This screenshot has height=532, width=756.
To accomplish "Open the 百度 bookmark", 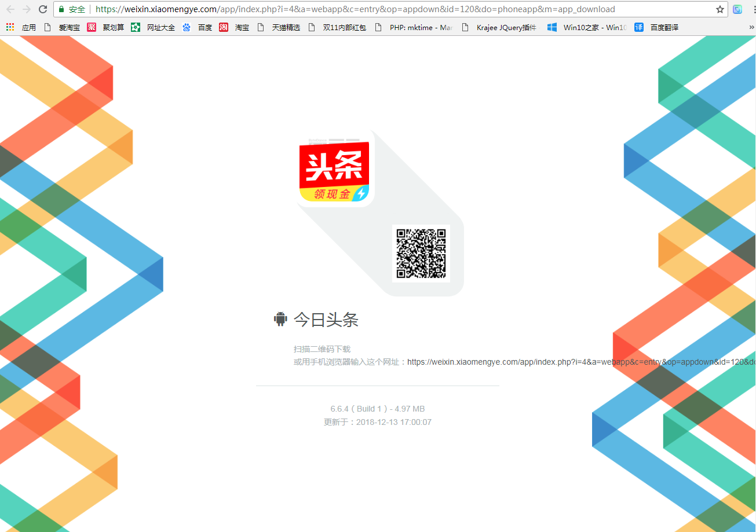I will pyautogui.click(x=197, y=27).
